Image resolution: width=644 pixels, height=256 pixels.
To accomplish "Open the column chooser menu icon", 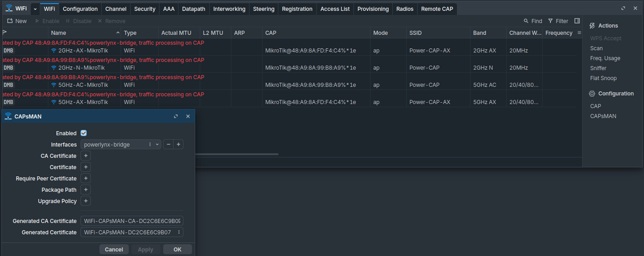I will click(579, 33).
